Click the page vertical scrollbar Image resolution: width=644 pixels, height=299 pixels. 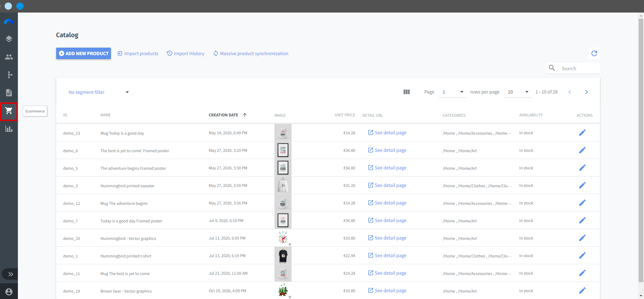coord(641,150)
